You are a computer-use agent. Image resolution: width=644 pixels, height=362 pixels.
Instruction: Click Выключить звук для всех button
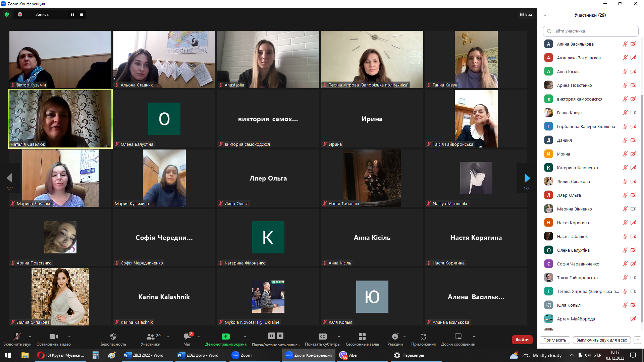(x=602, y=340)
